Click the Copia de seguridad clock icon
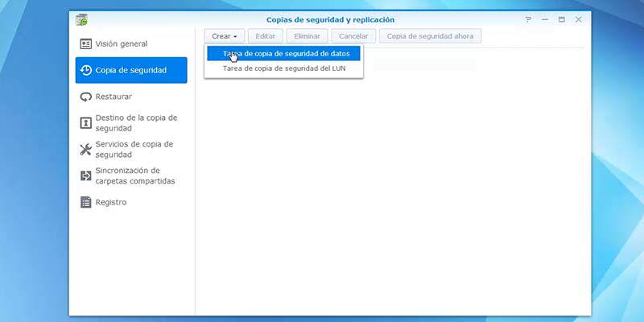Screen dimensions: 644x322 coord(86,70)
